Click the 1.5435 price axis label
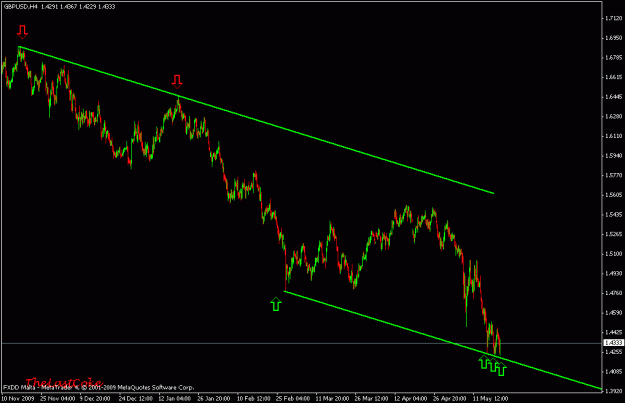625x403 pixels. [x=613, y=215]
